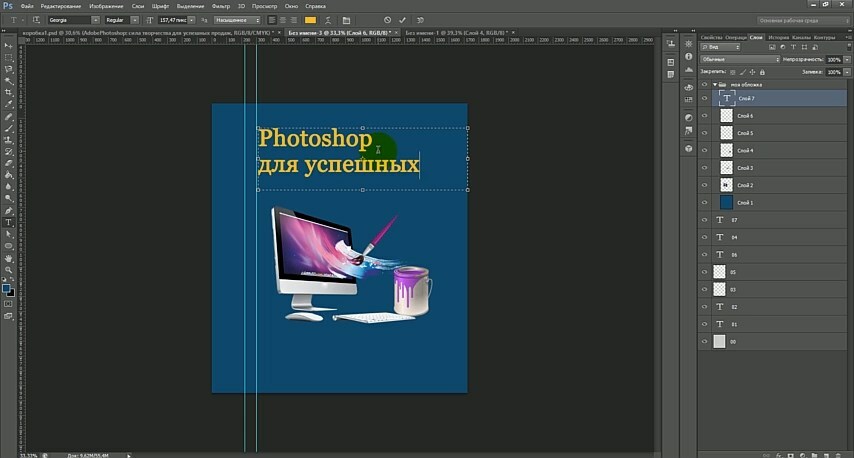The height and width of the screenshot is (458, 854).
Task: Select the Path Selection tool
Action: pos(8,234)
